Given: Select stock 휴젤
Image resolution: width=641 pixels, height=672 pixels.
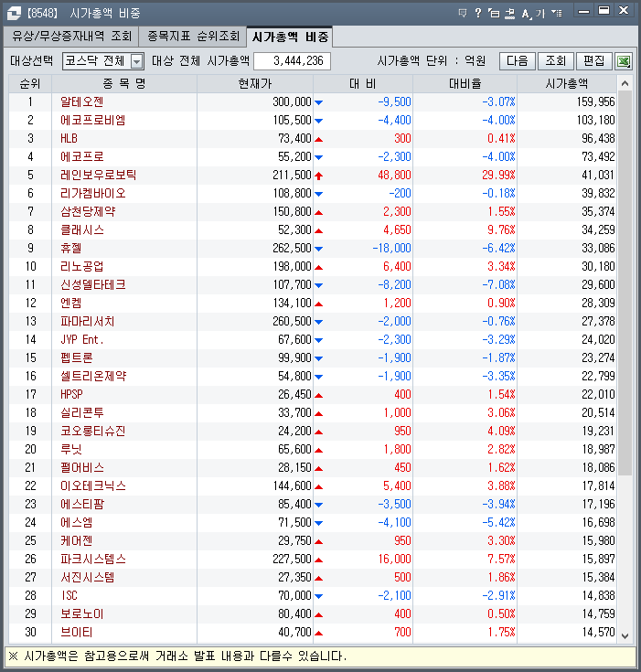Looking at the screenshot, I should (x=70, y=248).
